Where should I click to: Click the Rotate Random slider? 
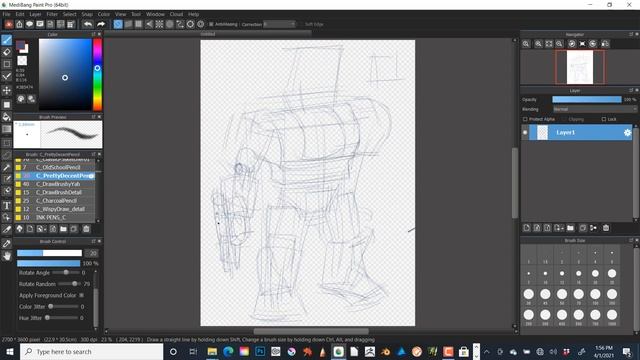point(69,284)
